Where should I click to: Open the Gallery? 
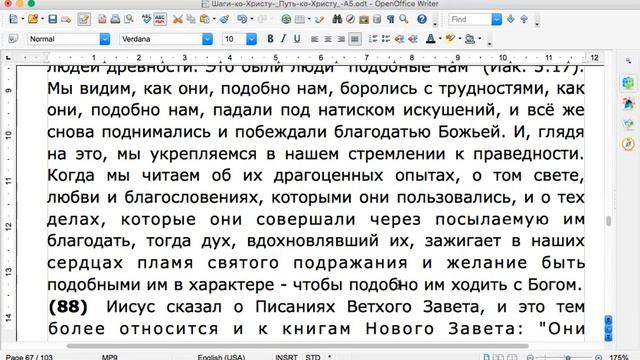click(364, 19)
